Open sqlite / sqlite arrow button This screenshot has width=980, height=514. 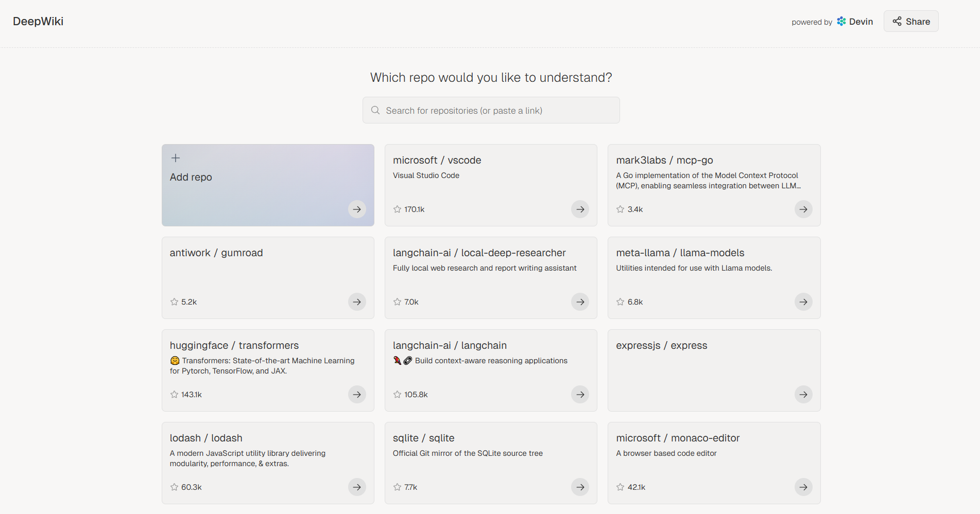tap(580, 487)
